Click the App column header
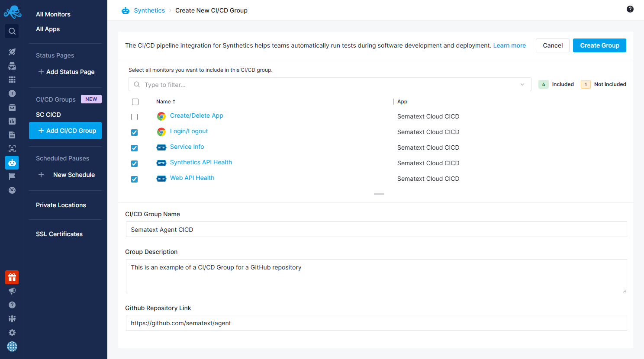The image size is (644, 359). 402,102
